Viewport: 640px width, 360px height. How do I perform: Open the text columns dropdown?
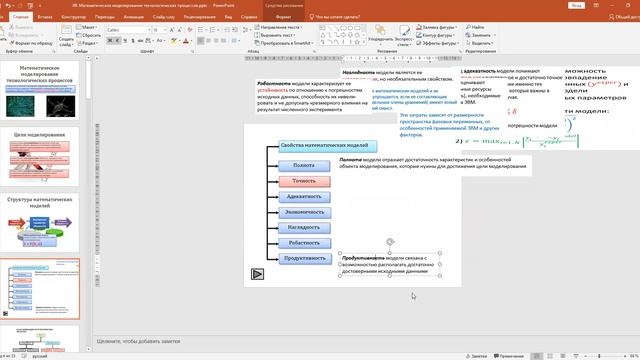236,40
